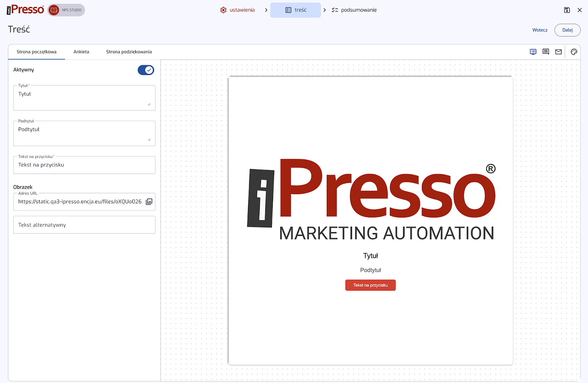The width and height of the screenshot is (588, 383).
Task: Select the survey comment view icon
Action: point(546,52)
